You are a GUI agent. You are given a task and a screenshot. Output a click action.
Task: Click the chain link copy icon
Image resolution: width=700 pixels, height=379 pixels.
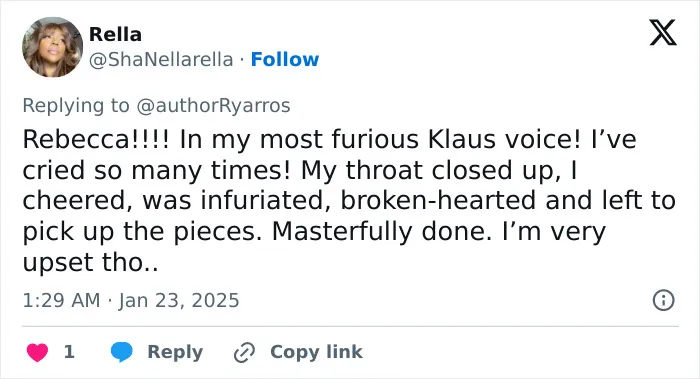(244, 352)
